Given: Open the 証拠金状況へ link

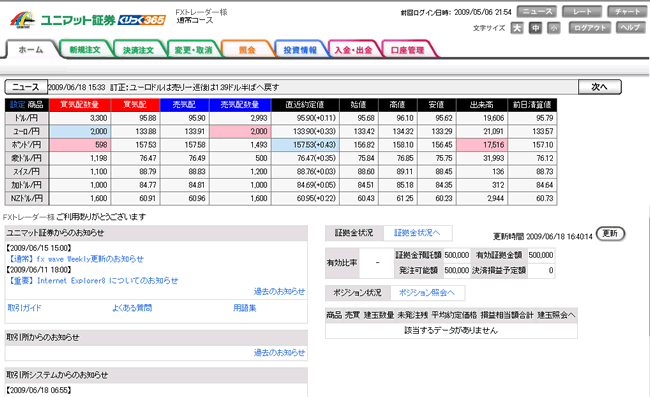Looking at the screenshot, I should pos(417,233).
